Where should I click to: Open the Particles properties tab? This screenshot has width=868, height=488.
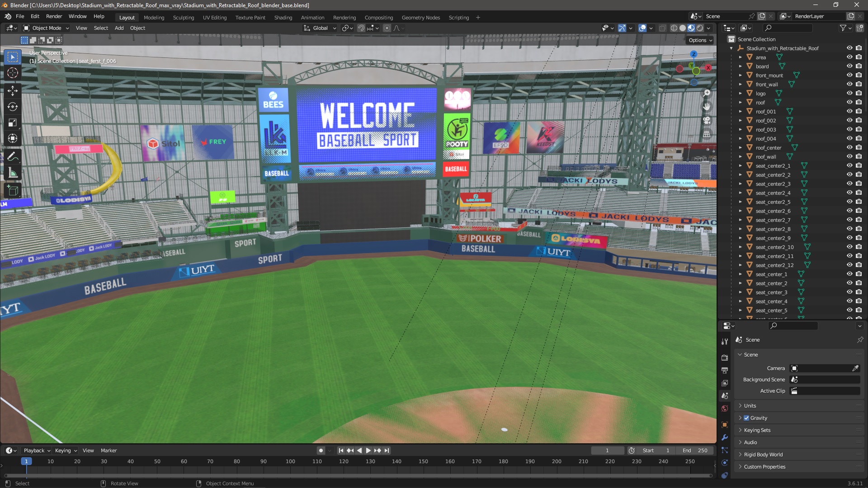[x=725, y=450]
